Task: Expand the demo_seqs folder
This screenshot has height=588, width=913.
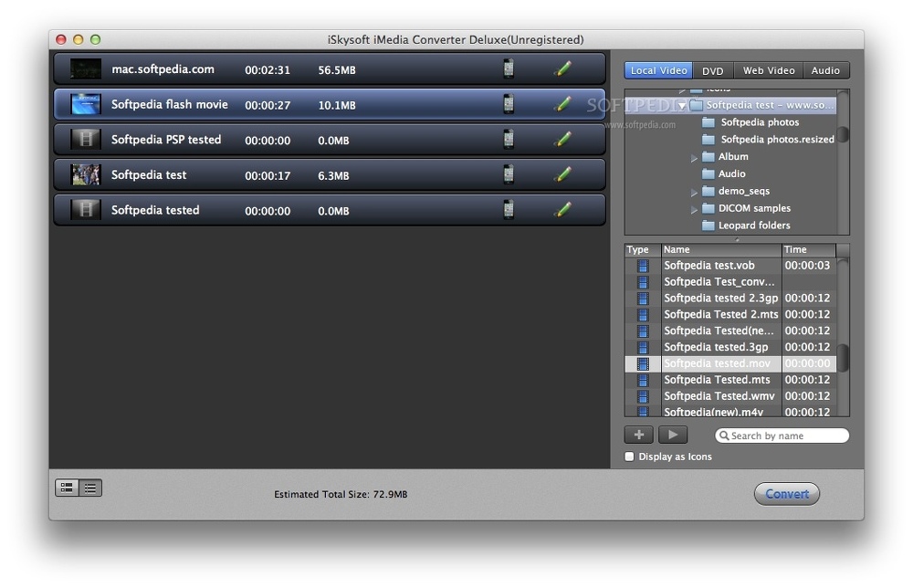Action: tap(694, 192)
